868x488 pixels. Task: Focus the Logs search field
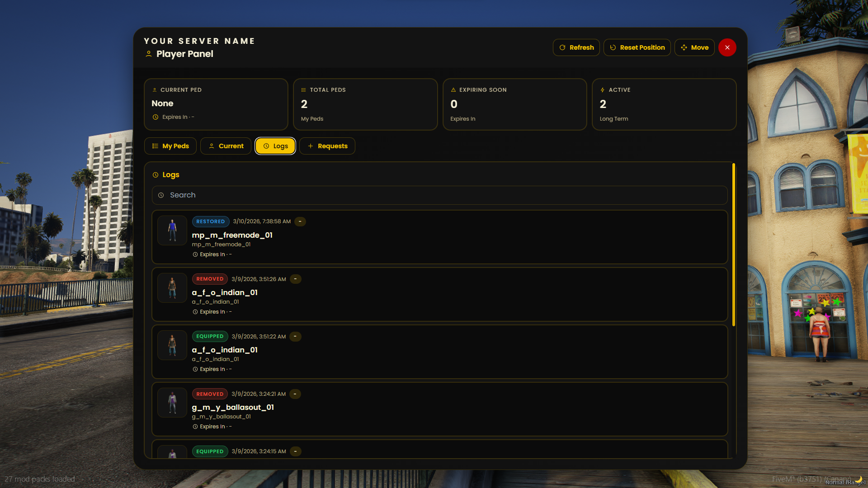point(439,195)
